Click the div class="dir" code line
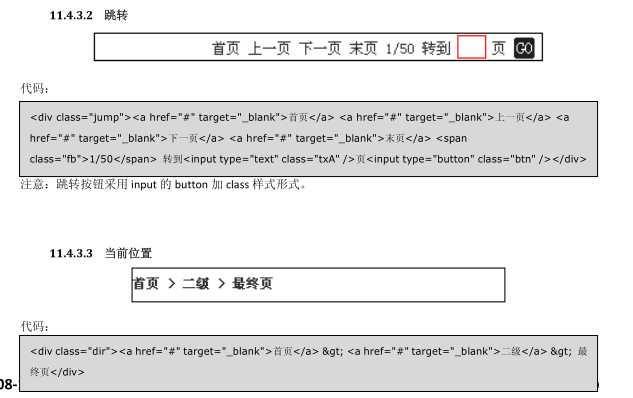This screenshot has height=398, width=633. [309, 352]
